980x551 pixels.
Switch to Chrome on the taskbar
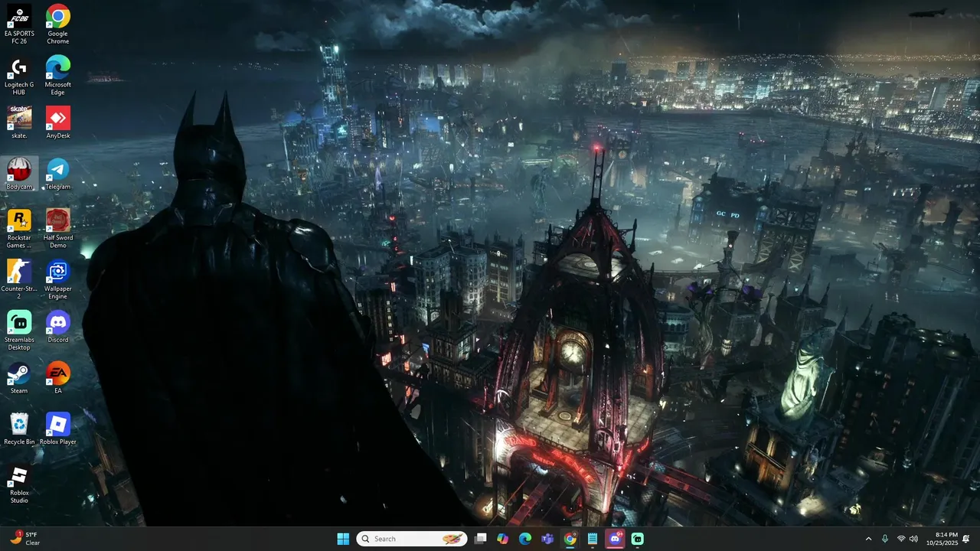[x=570, y=539]
